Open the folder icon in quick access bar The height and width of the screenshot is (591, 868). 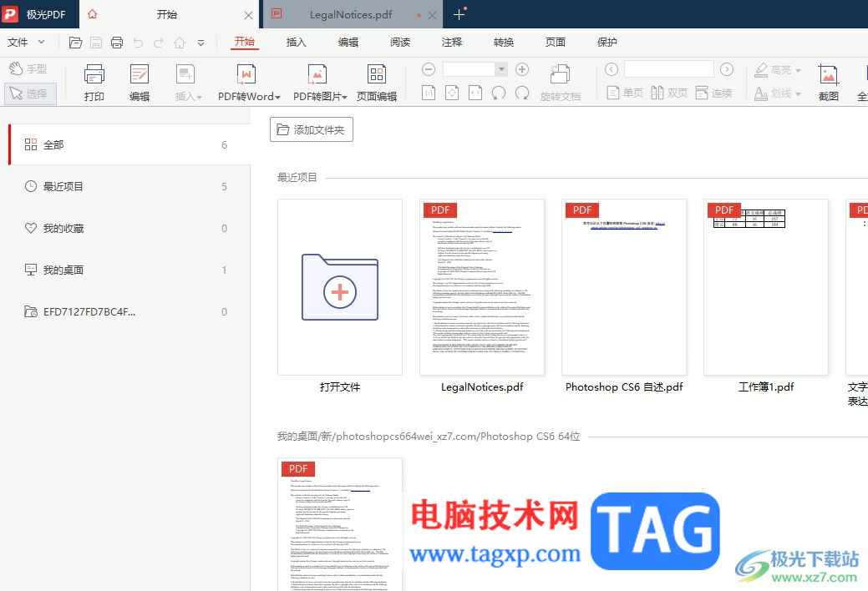coord(75,43)
